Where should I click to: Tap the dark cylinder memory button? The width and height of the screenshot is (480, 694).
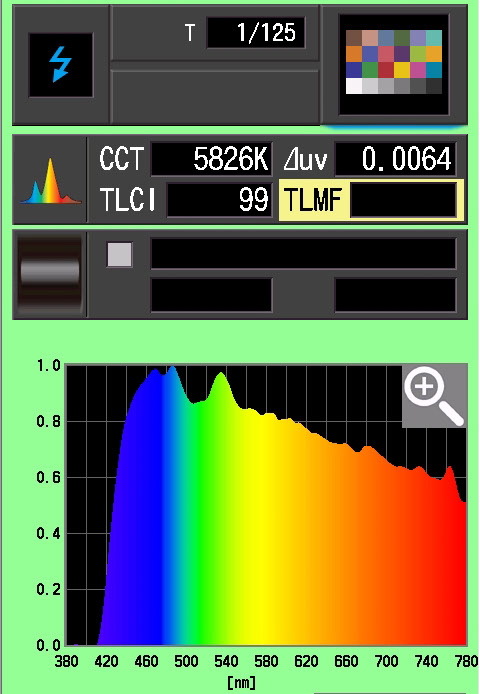50,274
